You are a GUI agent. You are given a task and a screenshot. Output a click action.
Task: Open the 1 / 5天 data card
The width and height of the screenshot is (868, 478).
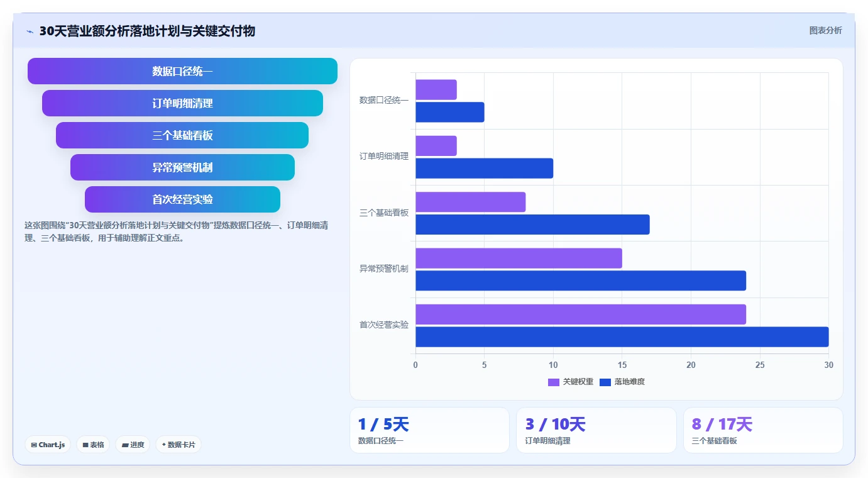430,430
